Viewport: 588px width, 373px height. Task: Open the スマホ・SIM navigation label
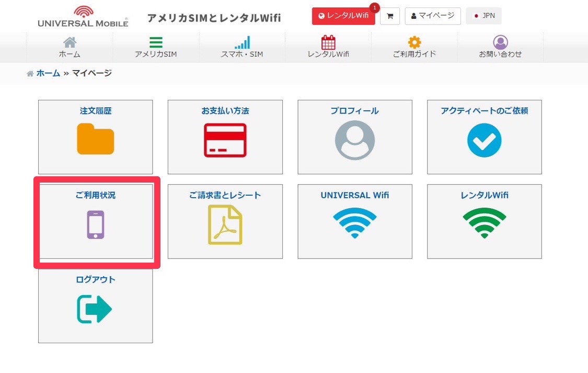(242, 54)
